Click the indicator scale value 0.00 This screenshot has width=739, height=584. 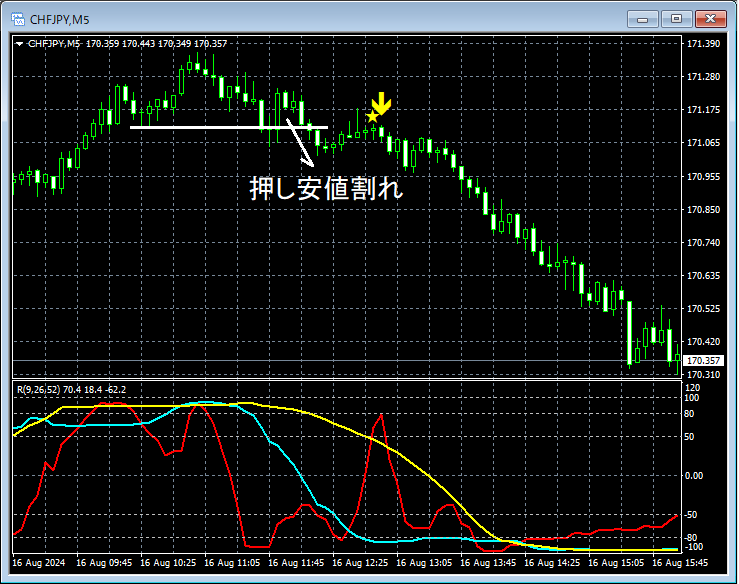click(694, 476)
